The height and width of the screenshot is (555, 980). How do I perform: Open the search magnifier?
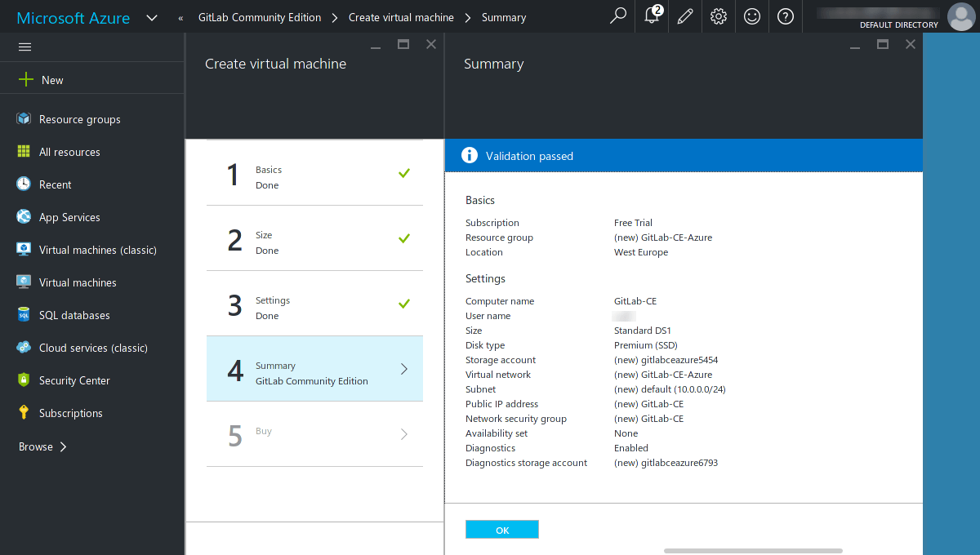click(617, 16)
